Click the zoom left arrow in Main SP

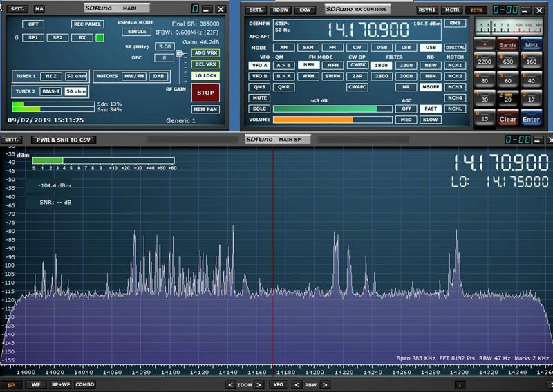(x=230, y=384)
